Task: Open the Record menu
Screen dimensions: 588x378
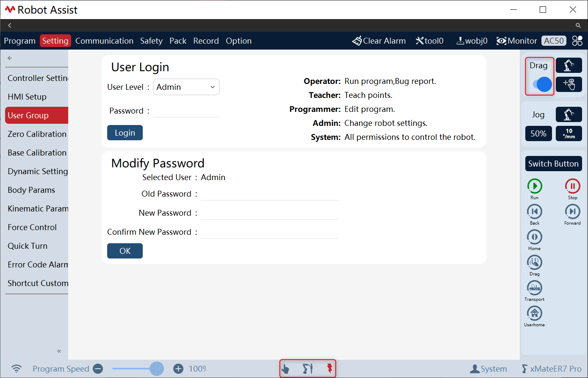Action: click(206, 41)
